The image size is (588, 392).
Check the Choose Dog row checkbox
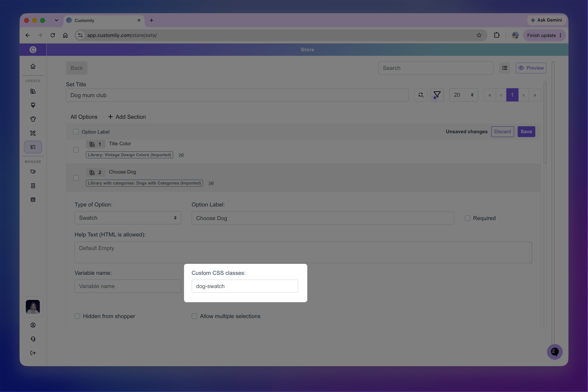pyautogui.click(x=76, y=178)
